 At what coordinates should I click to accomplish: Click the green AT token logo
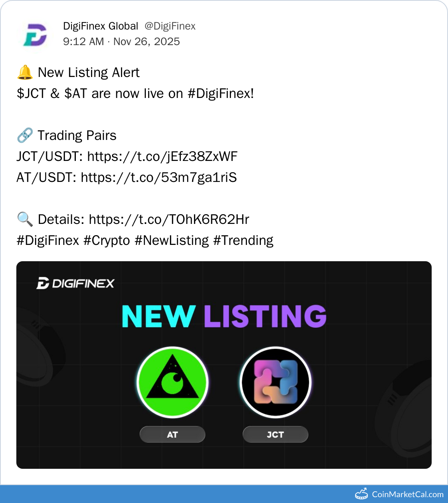(x=173, y=382)
